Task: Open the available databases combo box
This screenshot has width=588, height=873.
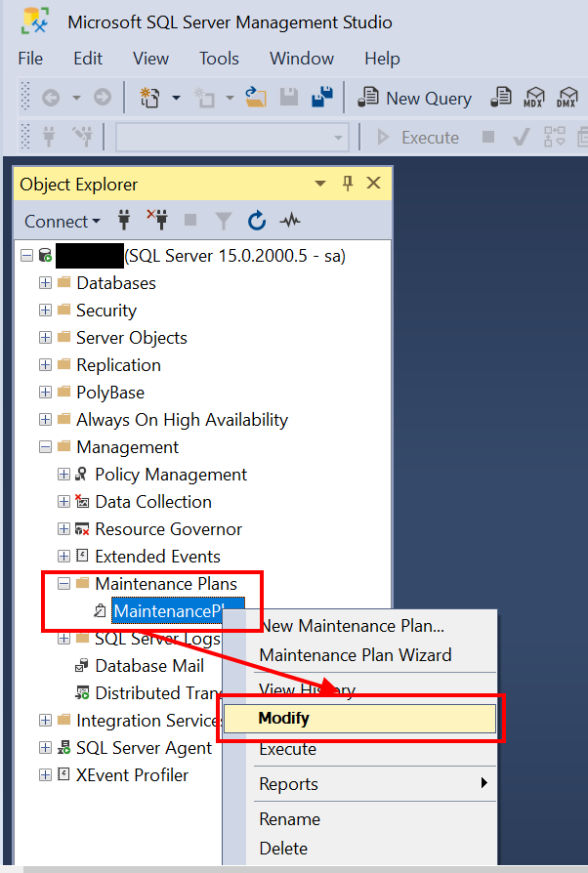Action: [x=232, y=137]
